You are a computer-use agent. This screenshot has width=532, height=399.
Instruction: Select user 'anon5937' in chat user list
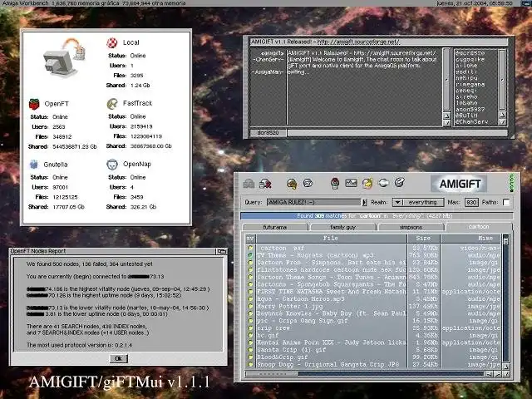470,109
